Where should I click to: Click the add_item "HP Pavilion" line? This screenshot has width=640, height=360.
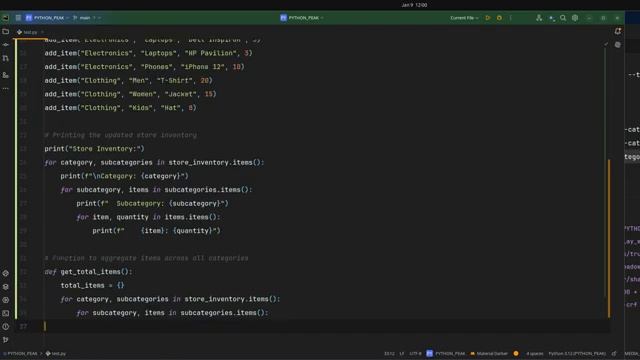click(148, 53)
